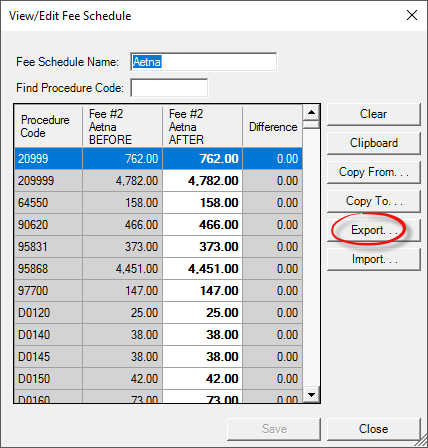Click the Clear button

point(373,114)
